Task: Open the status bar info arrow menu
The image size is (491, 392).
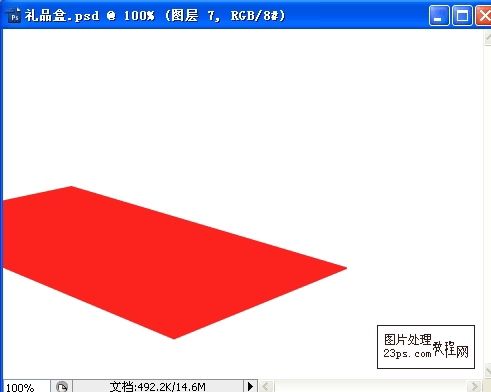Action: [x=250, y=386]
